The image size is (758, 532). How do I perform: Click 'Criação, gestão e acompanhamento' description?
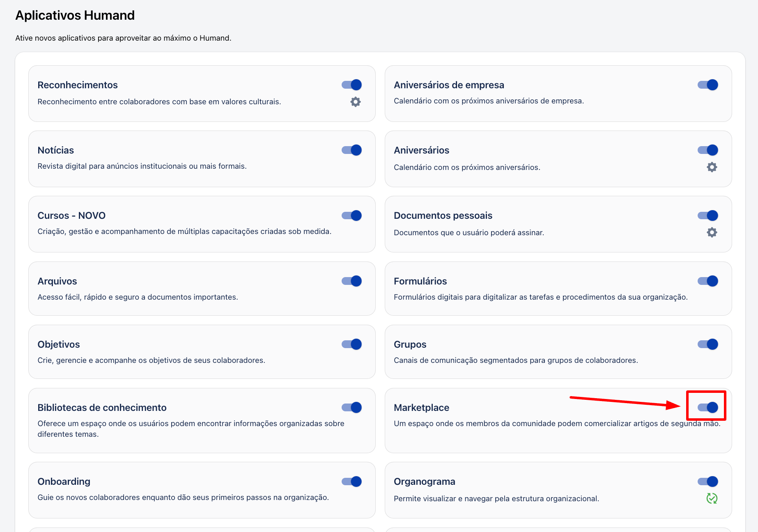click(x=184, y=232)
